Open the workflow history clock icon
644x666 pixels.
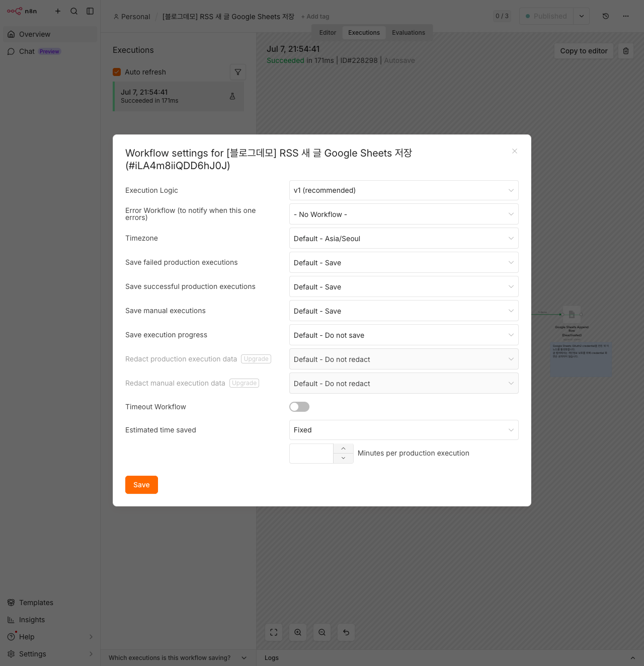pos(606,16)
